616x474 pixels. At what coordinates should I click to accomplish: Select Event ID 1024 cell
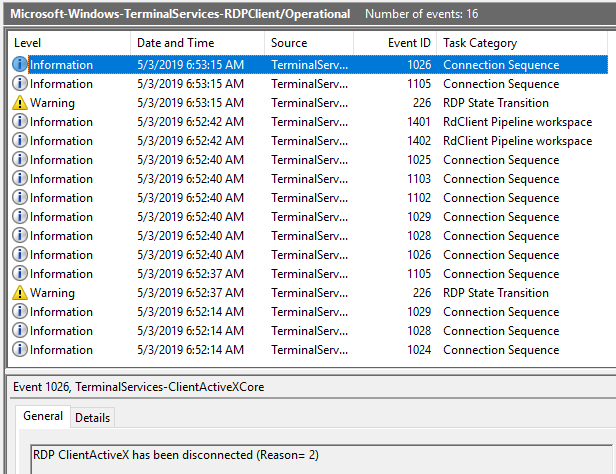point(419,350)
